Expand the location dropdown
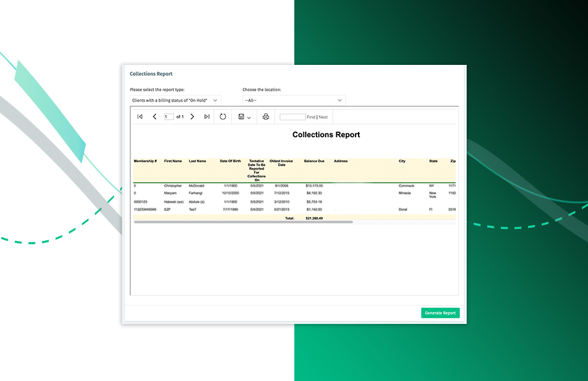The width and height of the screenshot is (588, 381). click(x=294, y=100)
